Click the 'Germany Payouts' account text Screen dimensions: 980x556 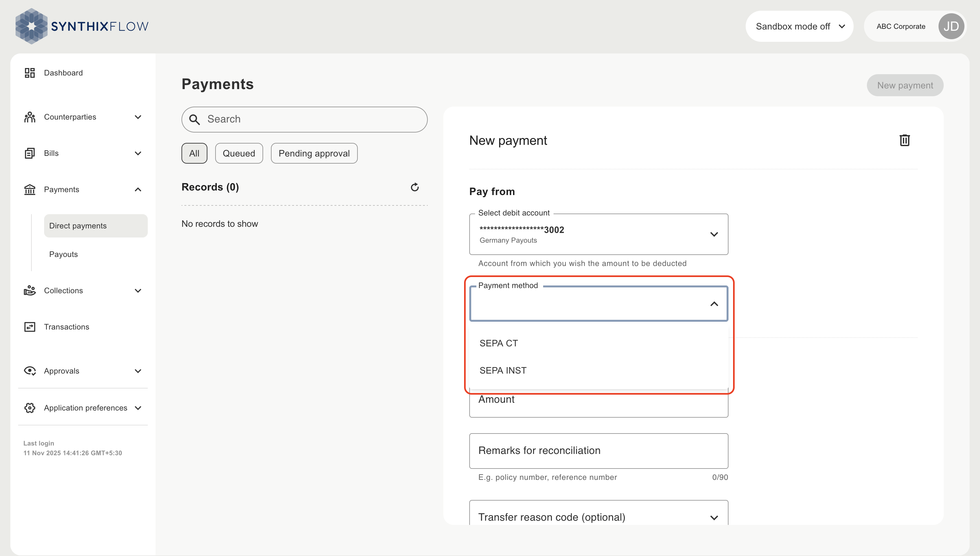coord(508,240)
